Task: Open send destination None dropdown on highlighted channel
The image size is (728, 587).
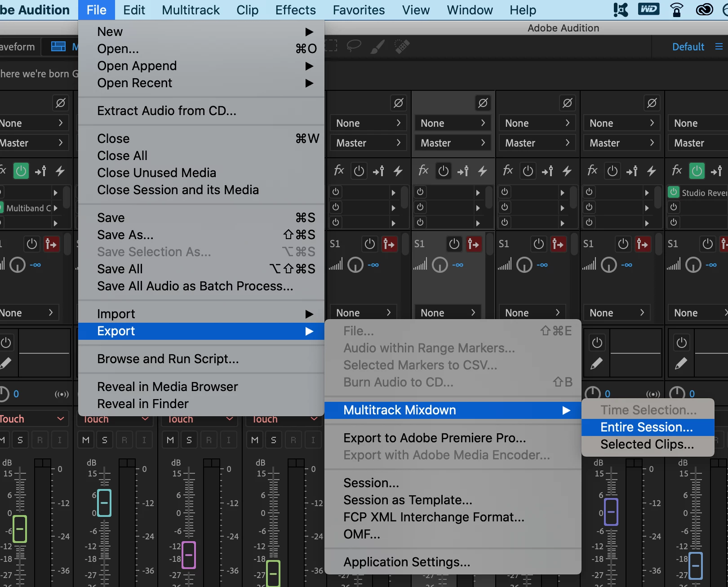Action: 448,313
